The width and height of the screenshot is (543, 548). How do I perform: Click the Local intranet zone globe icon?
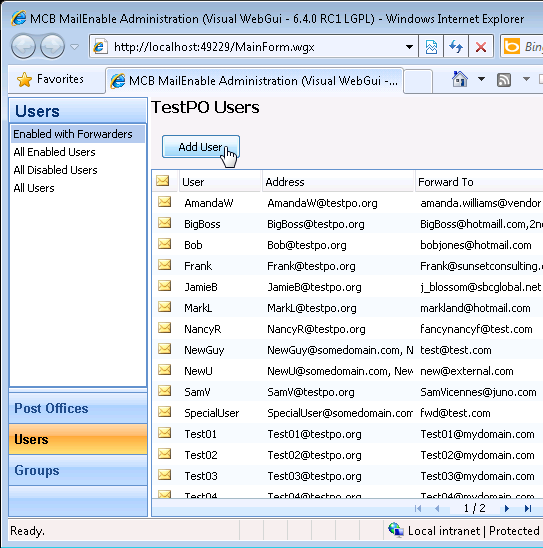(x=396, y=530)
